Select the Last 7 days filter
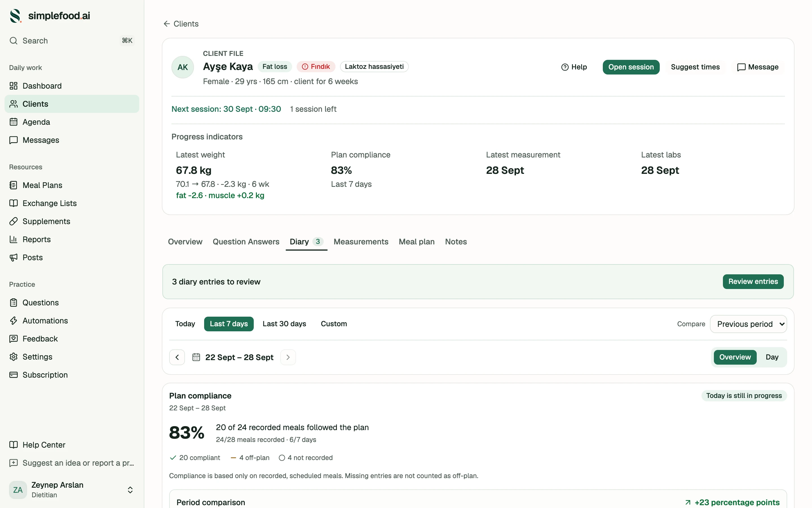812x508 pixels. click(229, 324)
